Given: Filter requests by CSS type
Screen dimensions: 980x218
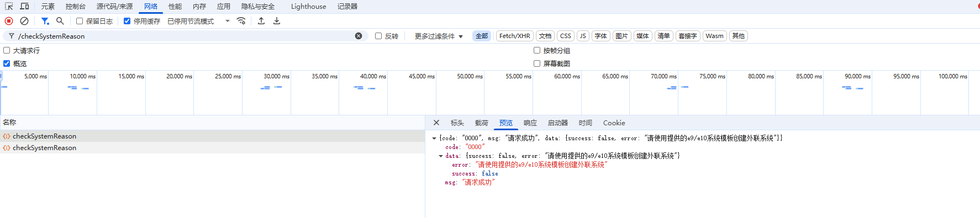Looking at the screenshot, I should (566, 36).
